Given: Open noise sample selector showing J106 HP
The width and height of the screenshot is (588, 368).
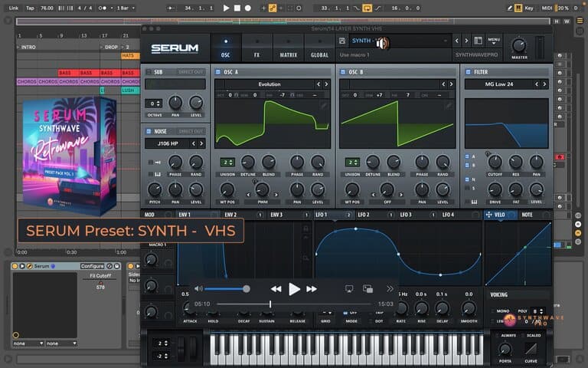Looking at the screenshot, I should point(167,143).
